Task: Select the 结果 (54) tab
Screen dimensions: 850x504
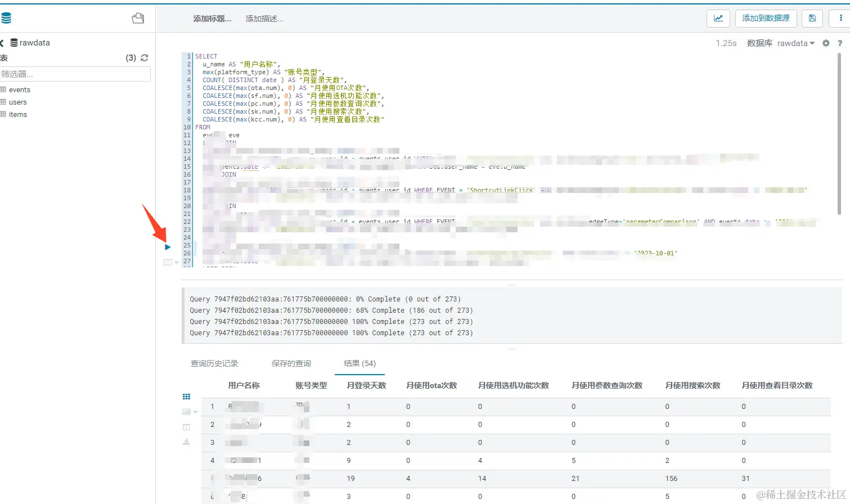Action: pyautogui.click(x=360, y=364)
